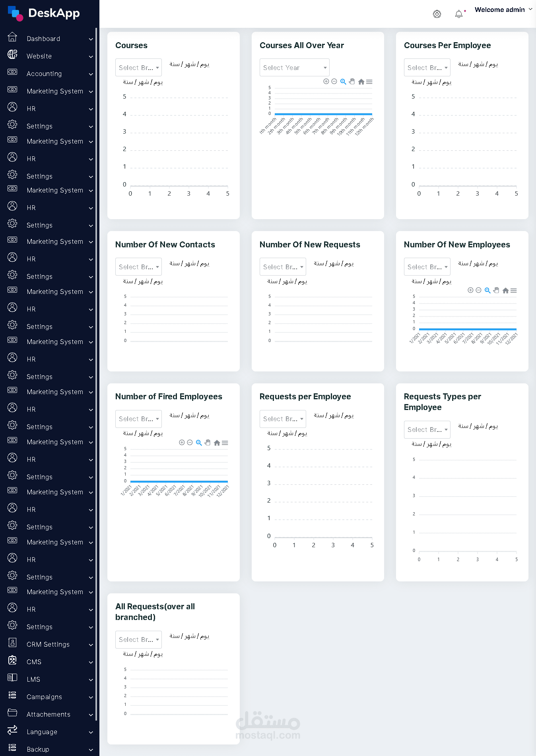Click the date field beside Select Branch in New Employees
536x756 pixels.
point(478,264)
